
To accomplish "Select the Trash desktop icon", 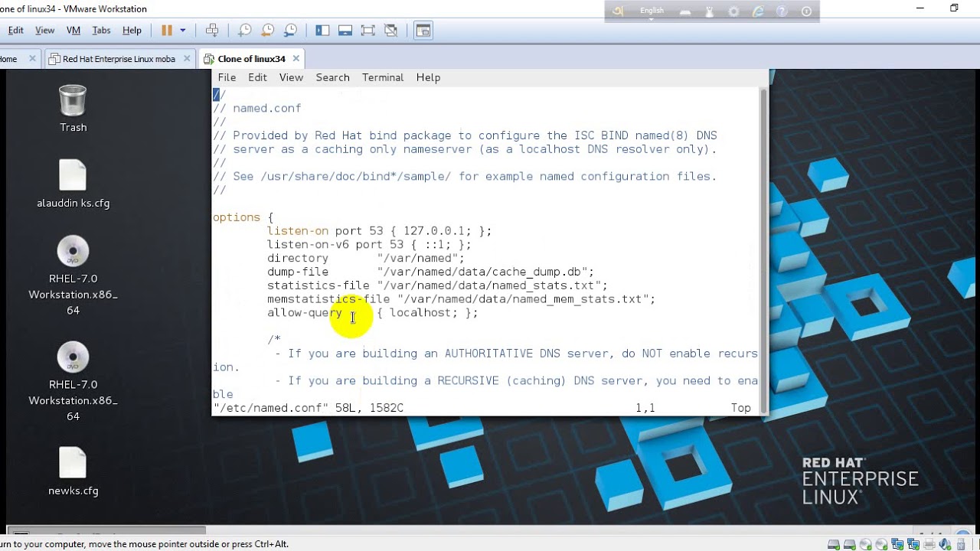I will (73, 109).
